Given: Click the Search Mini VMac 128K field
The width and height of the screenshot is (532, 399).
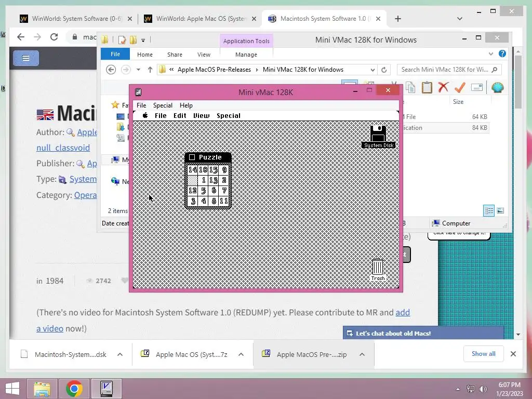Looking at the screenshot, I should click(x=449, y=70).
